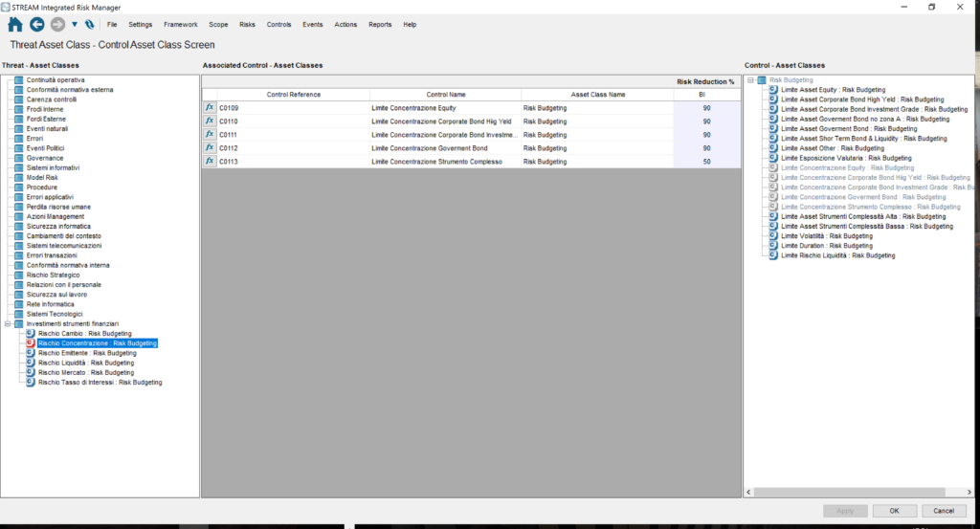Click the fx icon for C0113
980x529 pixels.
tap(210, 161)
